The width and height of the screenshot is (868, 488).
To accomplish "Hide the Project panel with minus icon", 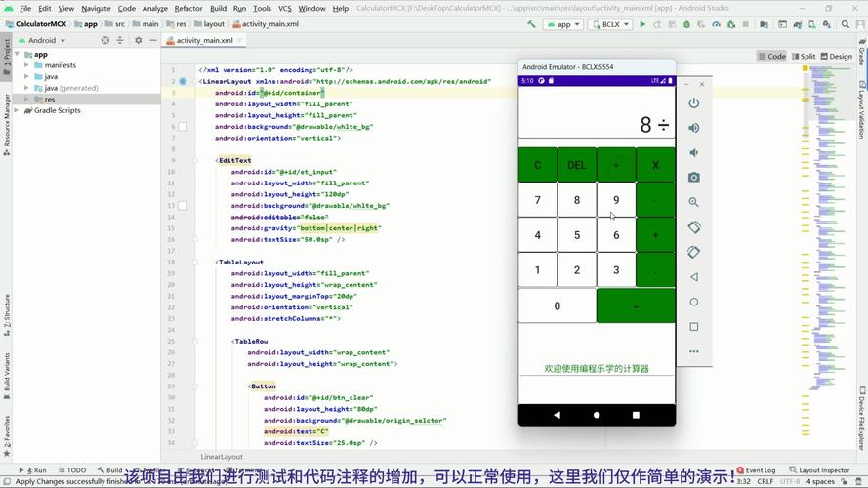I will pos(152,40).
